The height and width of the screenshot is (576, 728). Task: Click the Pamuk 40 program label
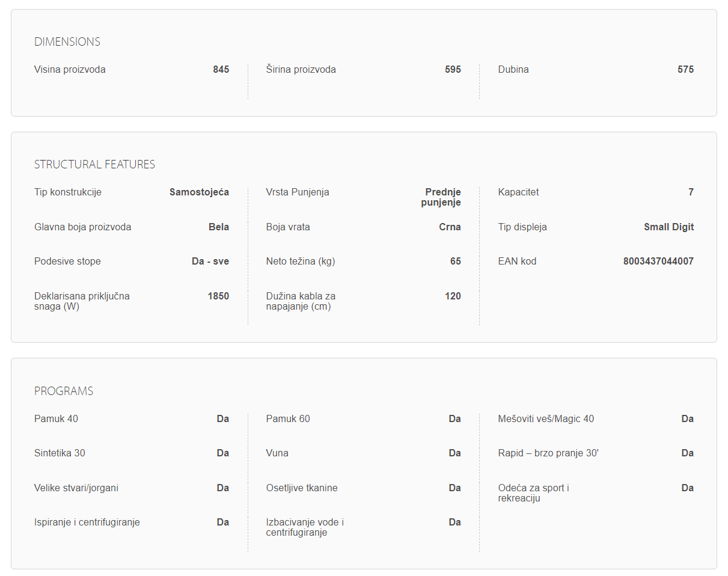[56, 419]
